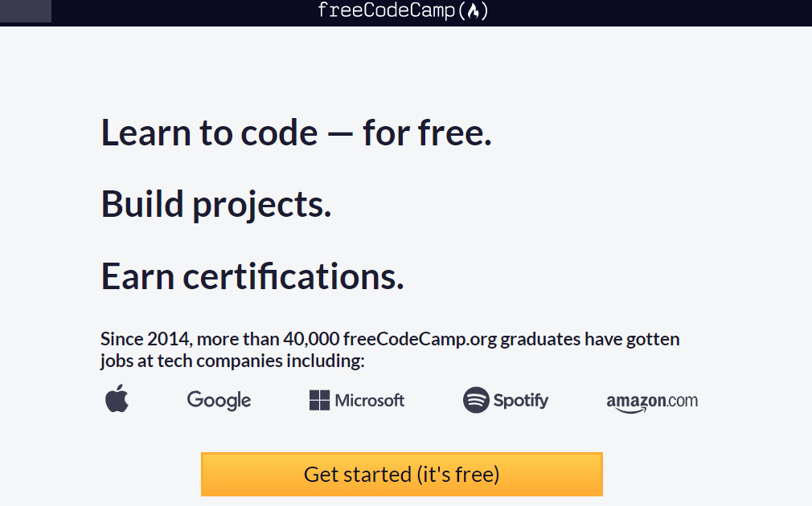Click the Spotify circular sound-wave icon
Image resolution: width=812 pixels, height=506 pixels.
point(476,400)
